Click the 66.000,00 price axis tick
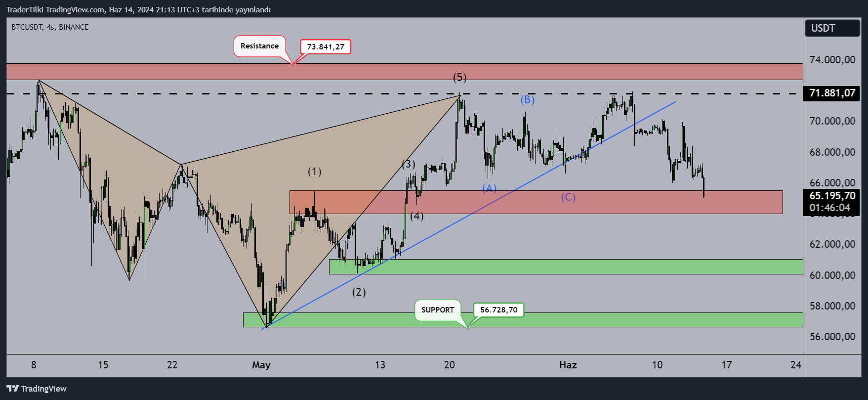 click(x=832, y=183)
